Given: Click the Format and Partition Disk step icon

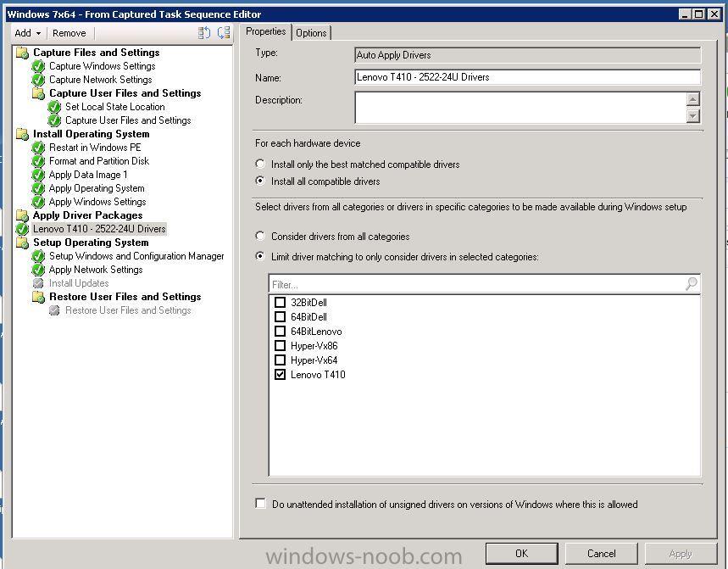Looking at the screenshot, I should (38, 161).
